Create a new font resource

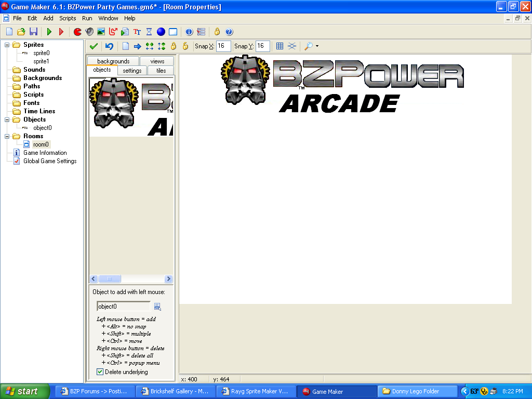136,32
